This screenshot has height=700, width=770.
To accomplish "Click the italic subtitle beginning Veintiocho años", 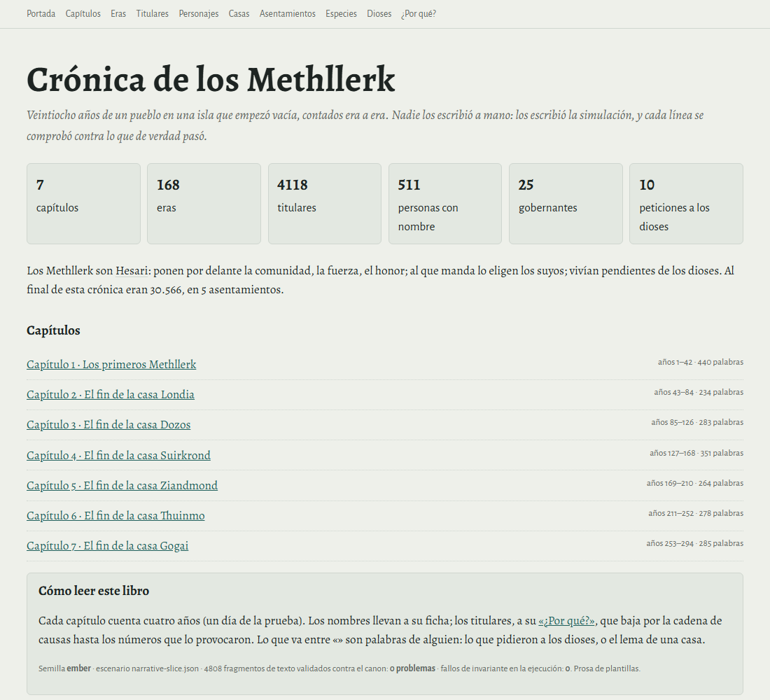I will coord(365,125).
